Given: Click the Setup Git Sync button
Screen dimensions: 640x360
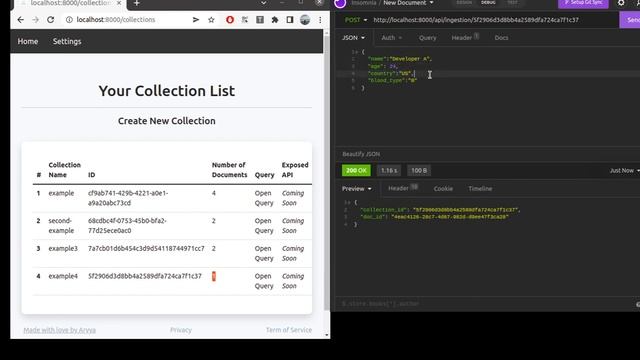Looking at the screenshot, I should [x=583, y=3].
